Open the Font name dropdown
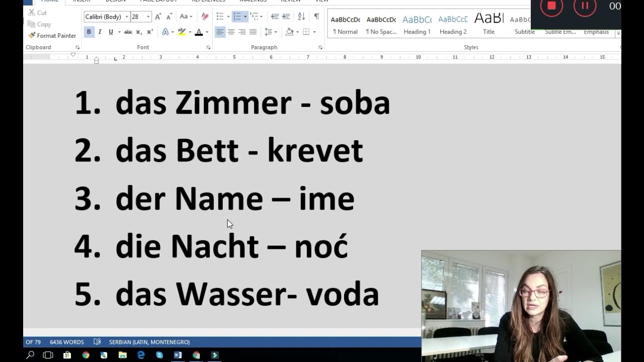Screen dimensions: 644x362 point(127,17)
